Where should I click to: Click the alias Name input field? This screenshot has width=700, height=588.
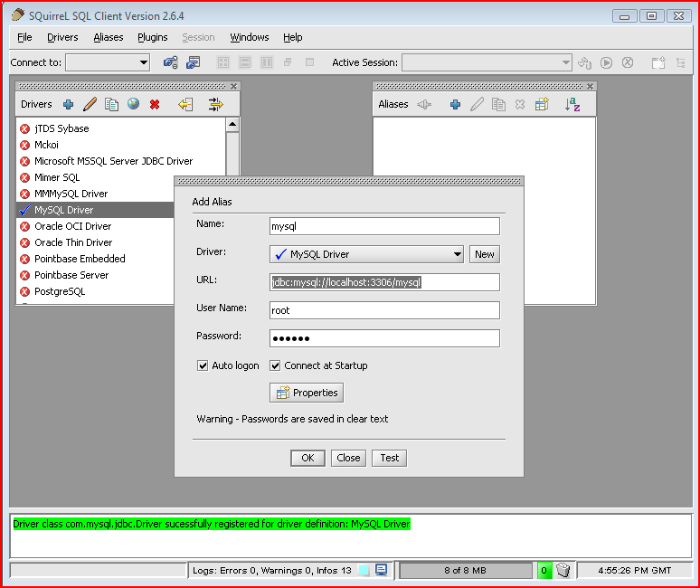(384, 226)
